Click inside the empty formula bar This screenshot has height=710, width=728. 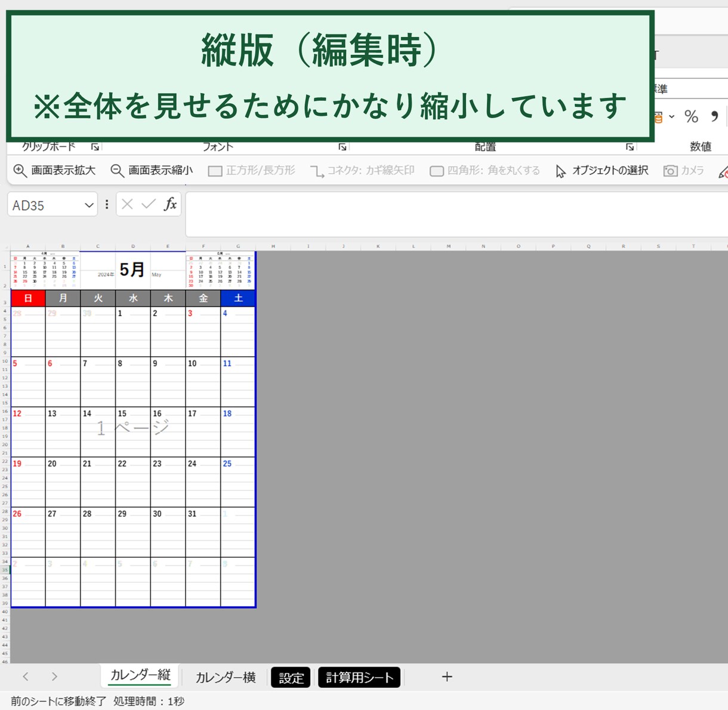click(456, 214)
